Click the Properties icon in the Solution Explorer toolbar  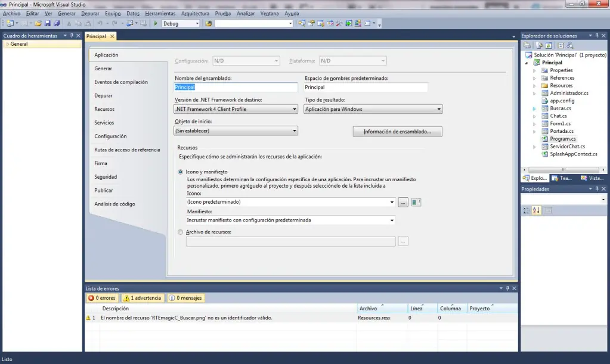pos(527,45)
